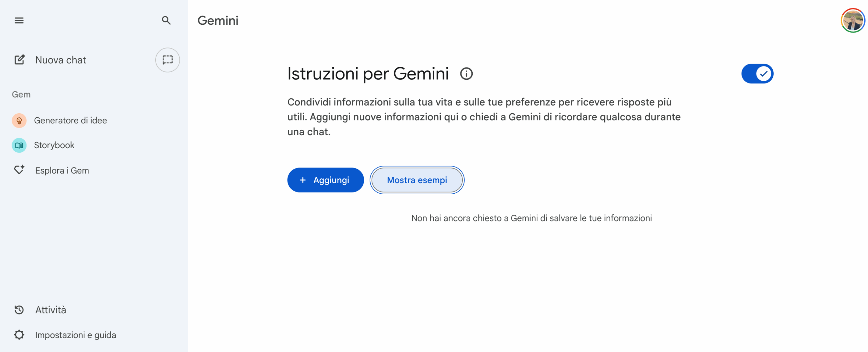Show info about Istruzioni per Gemini
Image resolution: width=868 pixels, height=352 pixels.
[466, 74]
